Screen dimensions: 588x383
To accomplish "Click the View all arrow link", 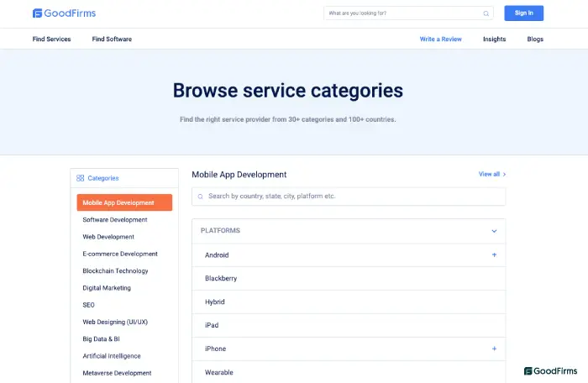I will click(492, 174).
